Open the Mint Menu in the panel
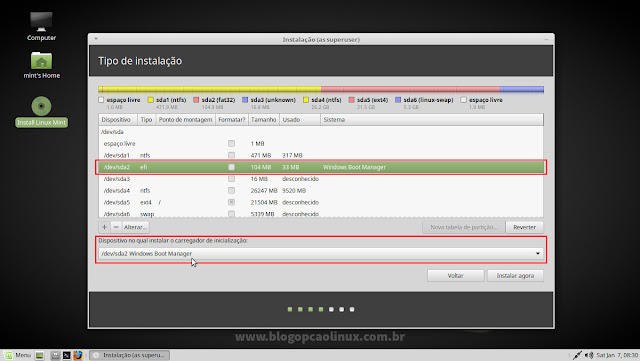The width and height of the screenshot is (640, 361). tap(18, 355)
